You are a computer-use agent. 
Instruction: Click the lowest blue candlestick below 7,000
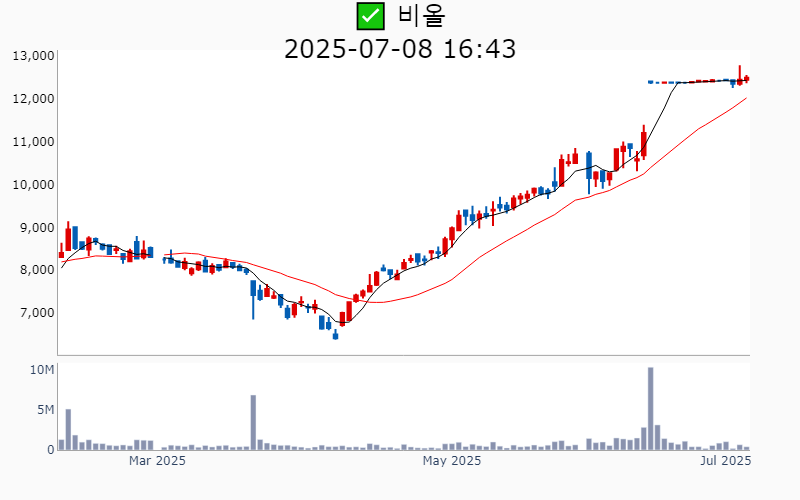(x=335, y=334)
